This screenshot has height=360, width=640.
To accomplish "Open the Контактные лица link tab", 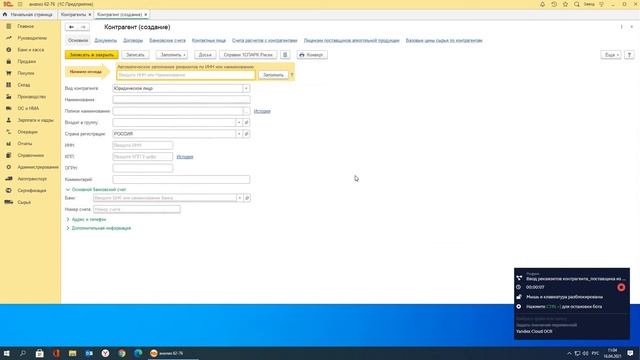I will [x=209, y=40].
